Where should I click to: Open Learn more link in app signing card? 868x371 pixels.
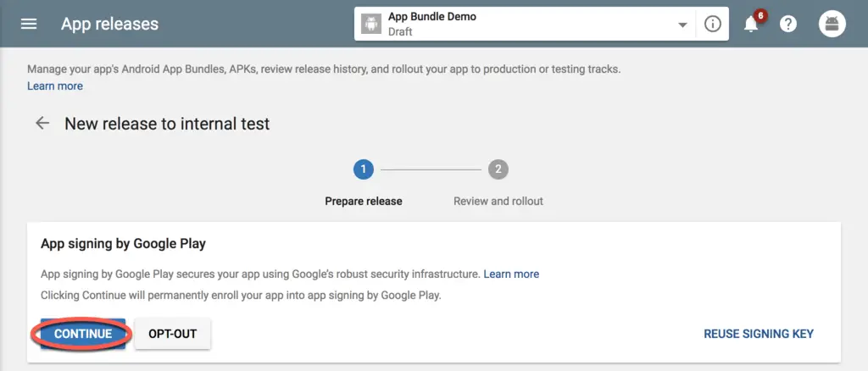coord(511,274)
